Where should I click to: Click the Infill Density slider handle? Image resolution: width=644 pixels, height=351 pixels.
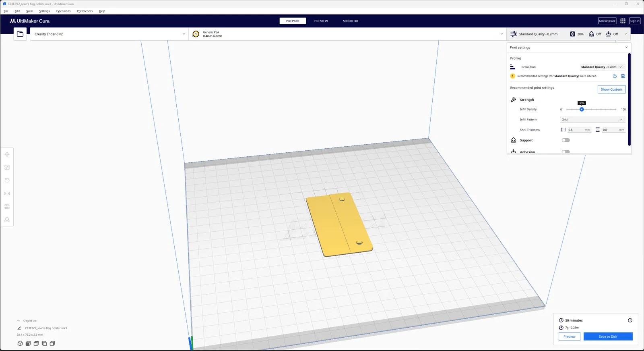pyautogui.click(x=582, y=110)
